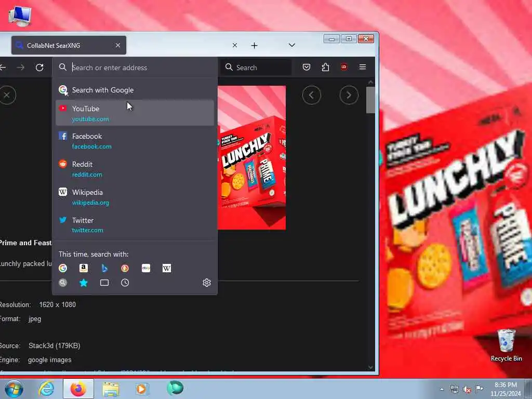Search this time with Bing icon
The image size is (532, 399).
click(x=104, y=268)
